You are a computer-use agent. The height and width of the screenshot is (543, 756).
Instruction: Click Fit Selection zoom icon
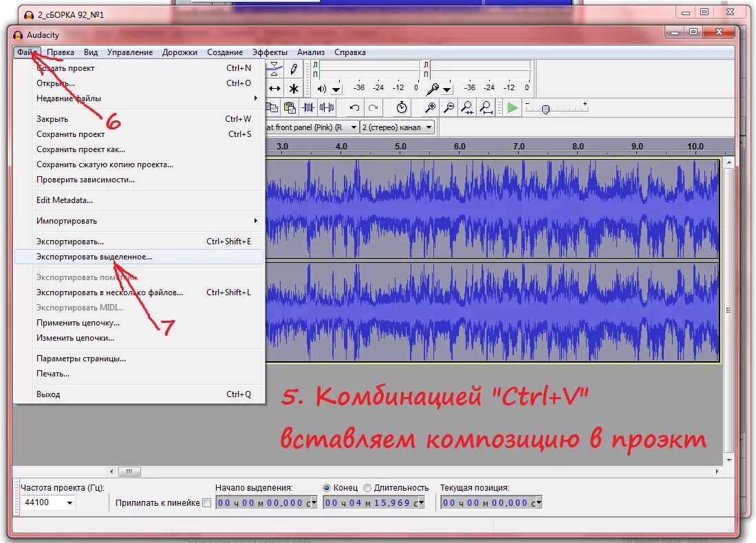click(x=467, y=107)
